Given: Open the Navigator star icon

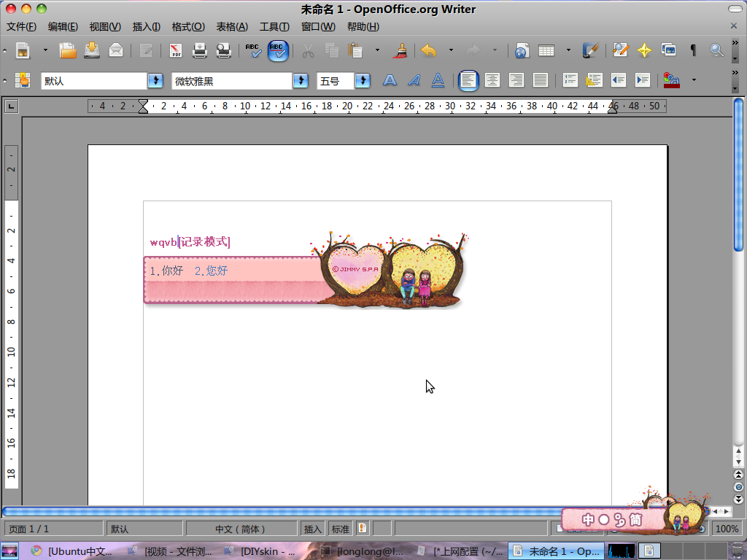Looking at the screenshot, I should [x=644, y=50].
